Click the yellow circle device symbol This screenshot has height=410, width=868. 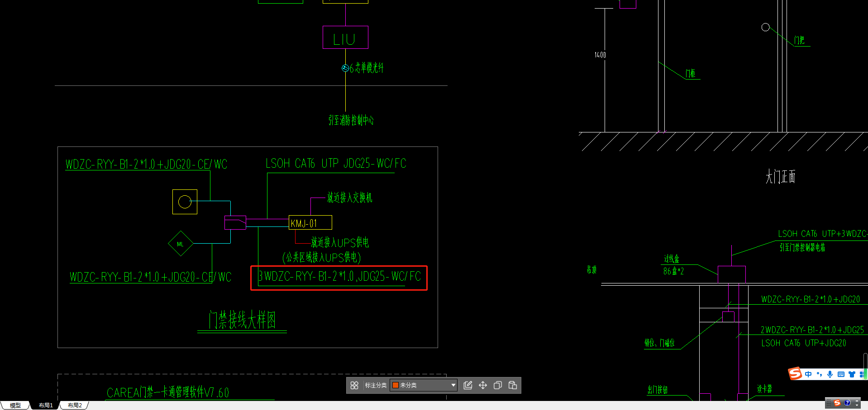185,202
